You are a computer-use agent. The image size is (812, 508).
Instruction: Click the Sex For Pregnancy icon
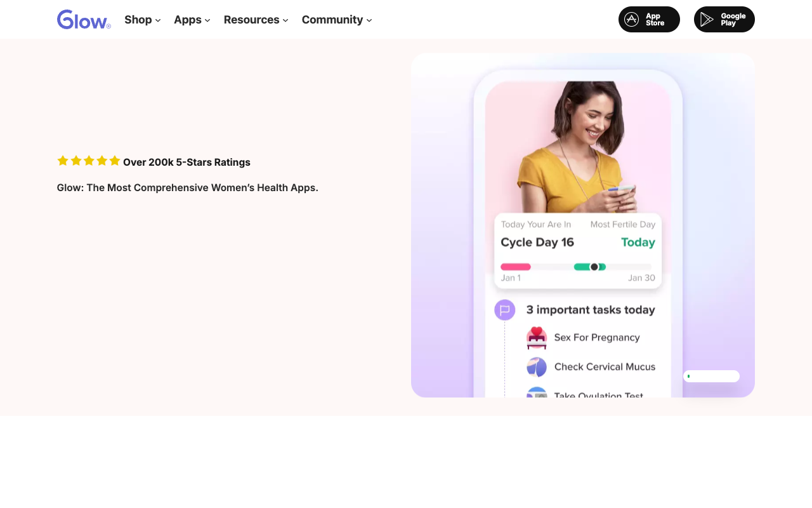tap(537, 338)
